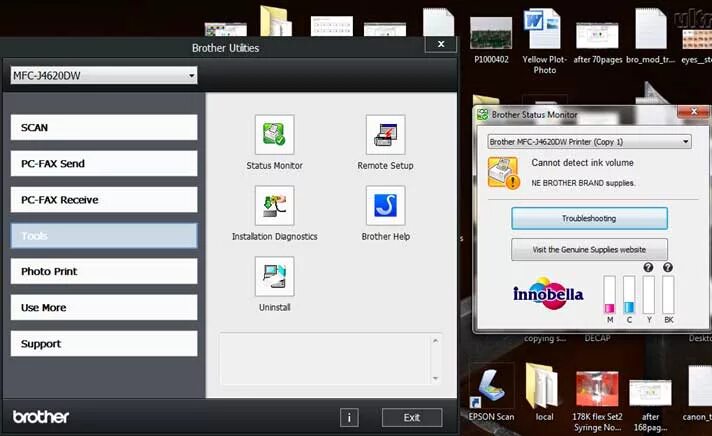Click the Brother Status Monitor title icon

[482, 115]
